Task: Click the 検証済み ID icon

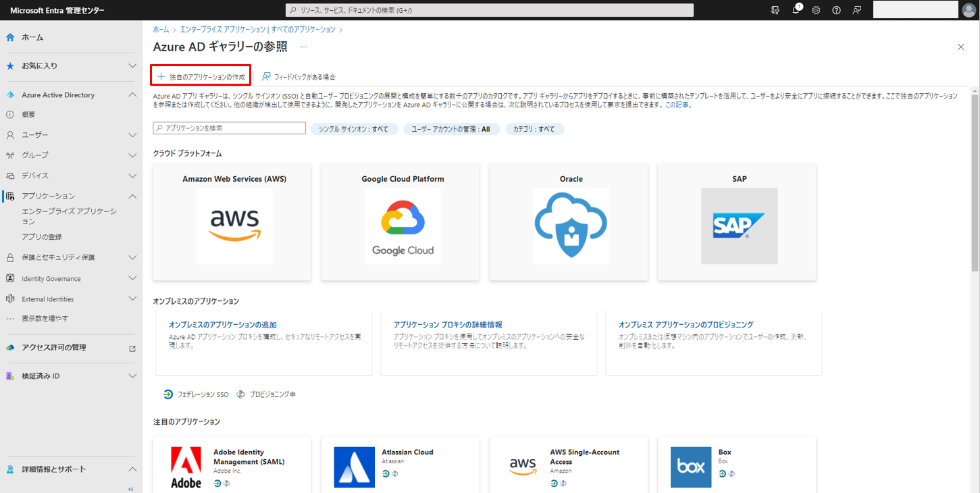Action: click(10, 376)
